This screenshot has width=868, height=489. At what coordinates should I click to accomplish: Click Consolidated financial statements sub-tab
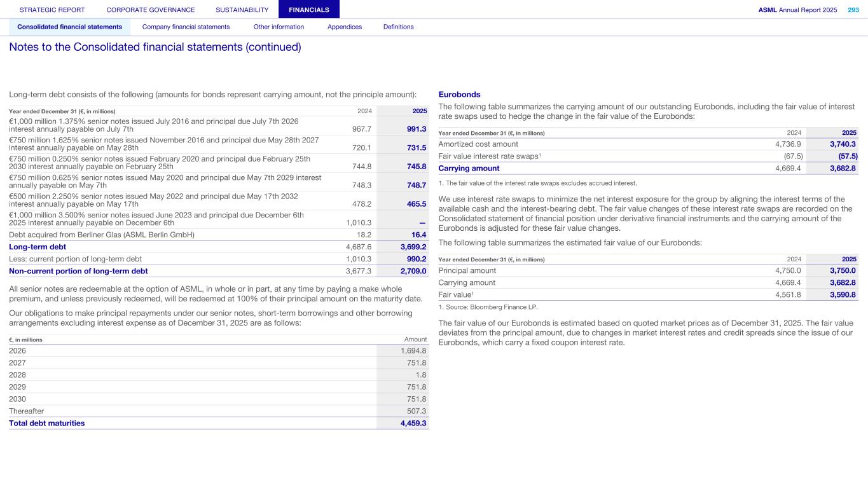(x=69, y=27)
